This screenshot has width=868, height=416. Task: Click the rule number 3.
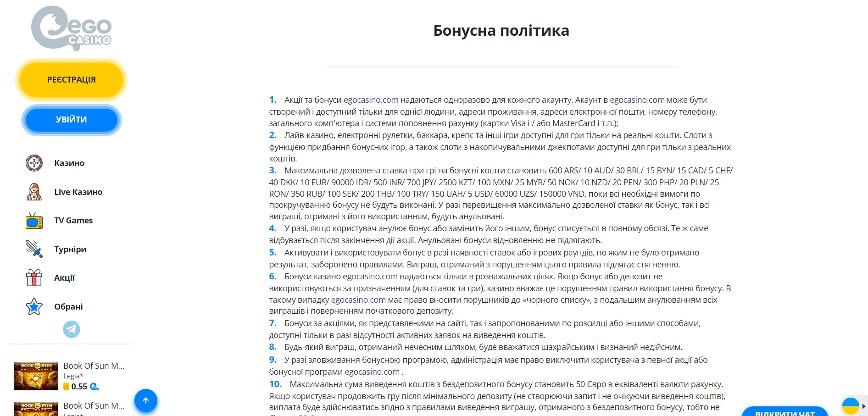(x=273, y=171)
